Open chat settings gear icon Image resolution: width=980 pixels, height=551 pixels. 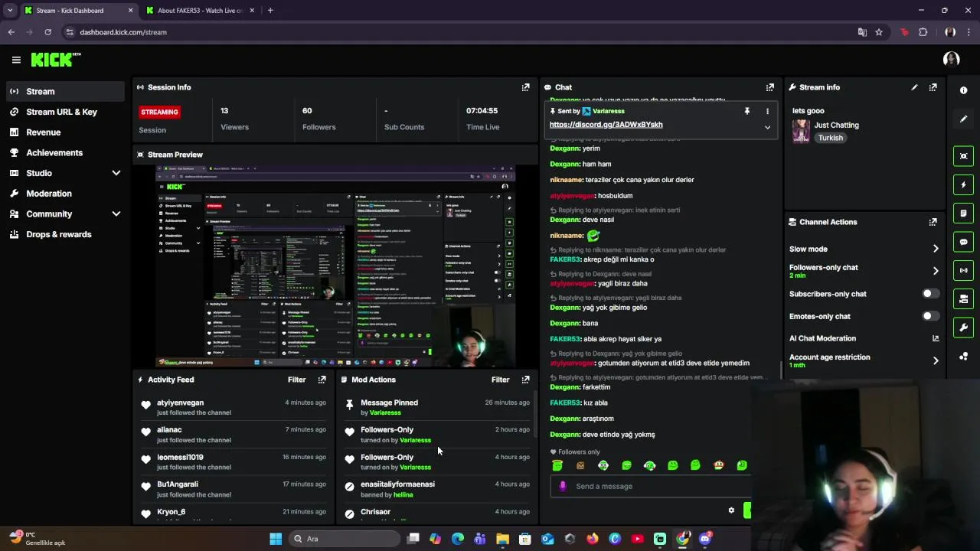[x=731, y=510]
